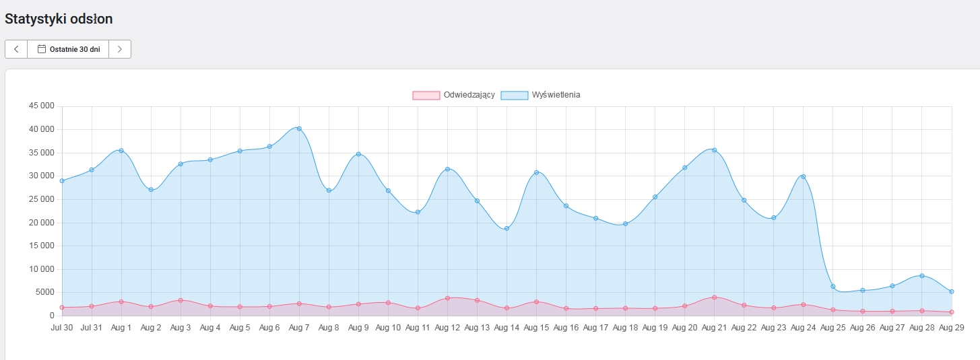
Task: Hide the Wyświetlenia series via legend label
Action: pos(556,95)
